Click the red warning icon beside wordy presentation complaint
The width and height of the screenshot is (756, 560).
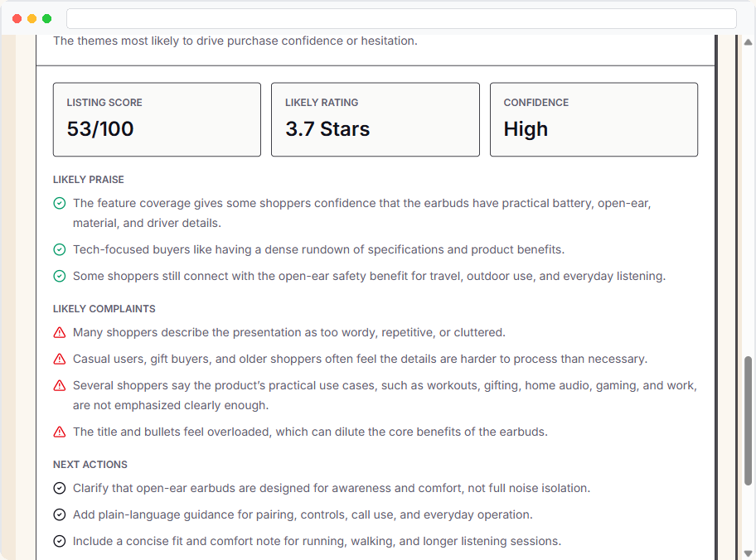click(60, 332)
